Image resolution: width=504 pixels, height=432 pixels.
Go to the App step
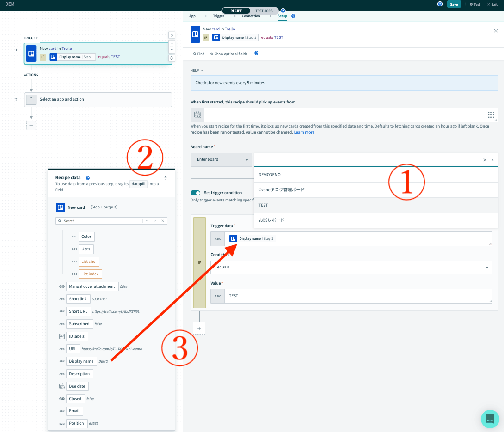[192, 16]
